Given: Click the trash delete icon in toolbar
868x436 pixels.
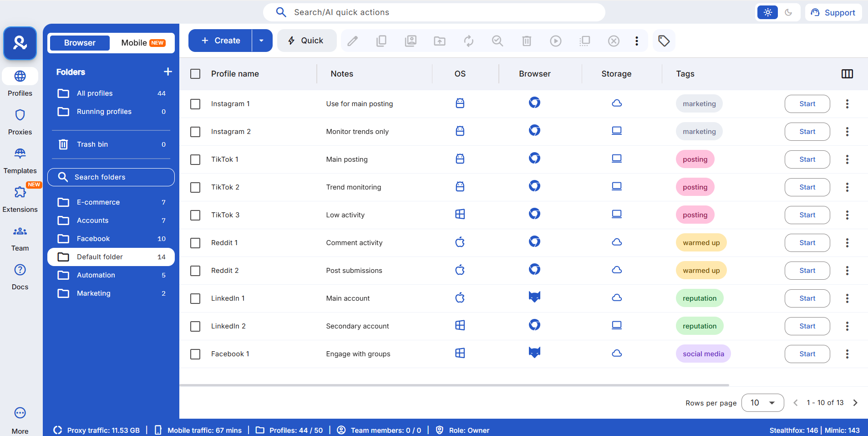Looking at the screenshot, I should [x=526, y=41].
